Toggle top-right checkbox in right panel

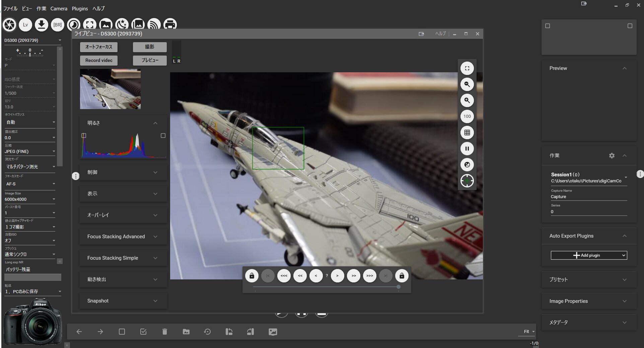point(630,26)
